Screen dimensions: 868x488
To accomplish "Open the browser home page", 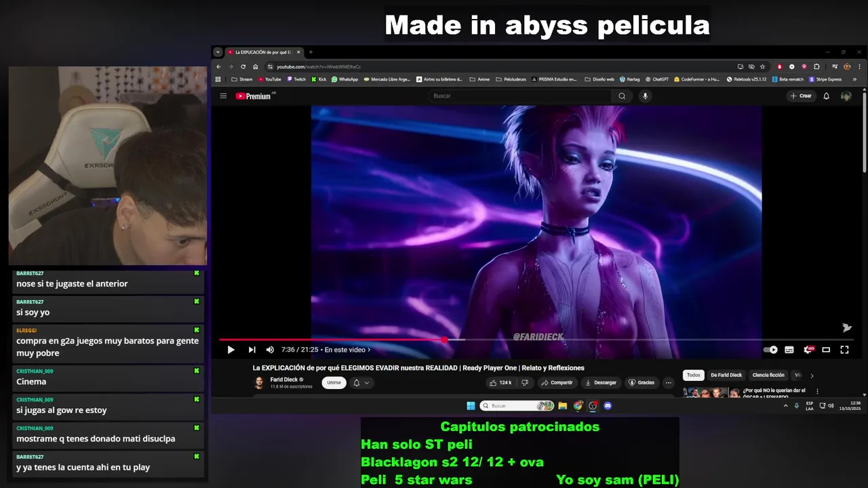I will pos(255,66).
